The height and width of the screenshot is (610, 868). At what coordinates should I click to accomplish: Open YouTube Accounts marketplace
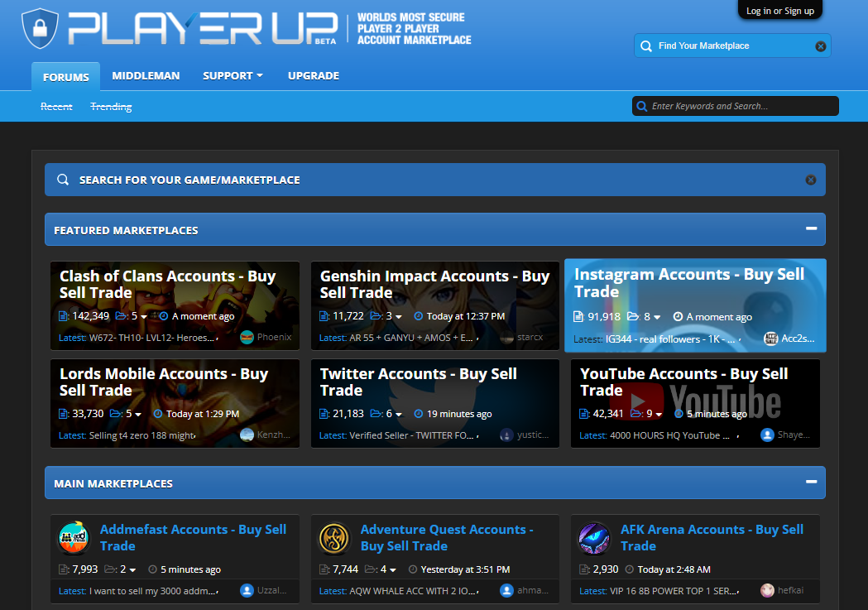click(x=683, y=382)
